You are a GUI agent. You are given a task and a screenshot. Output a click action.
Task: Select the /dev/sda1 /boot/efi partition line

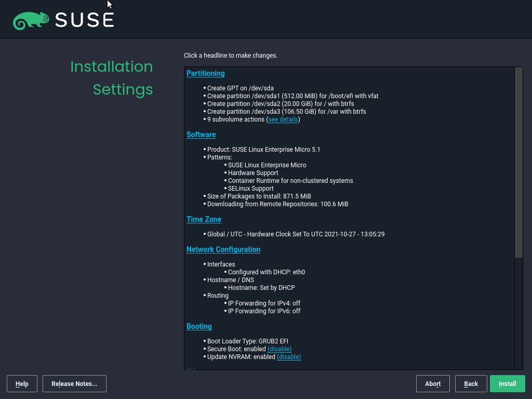pos(292,96)
